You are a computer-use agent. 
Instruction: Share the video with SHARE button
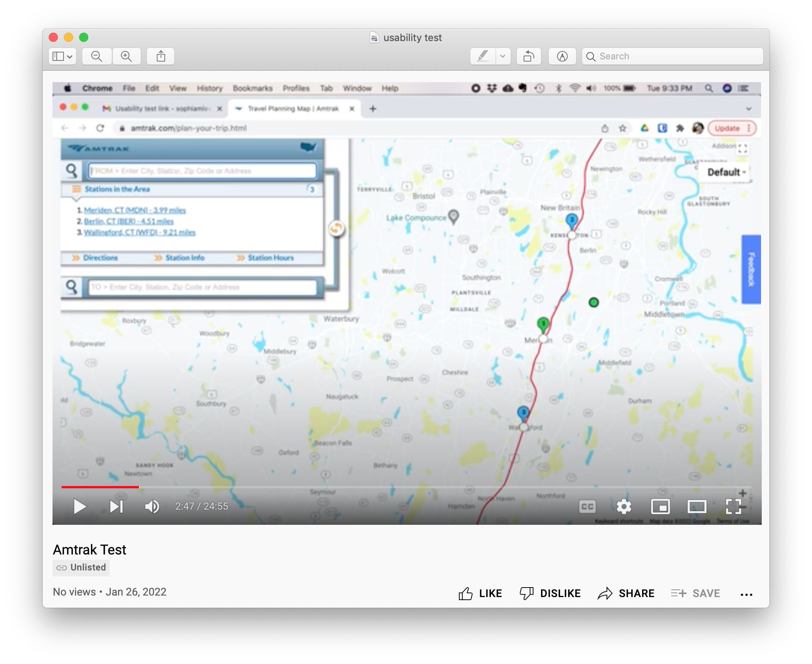coord(626,593)
